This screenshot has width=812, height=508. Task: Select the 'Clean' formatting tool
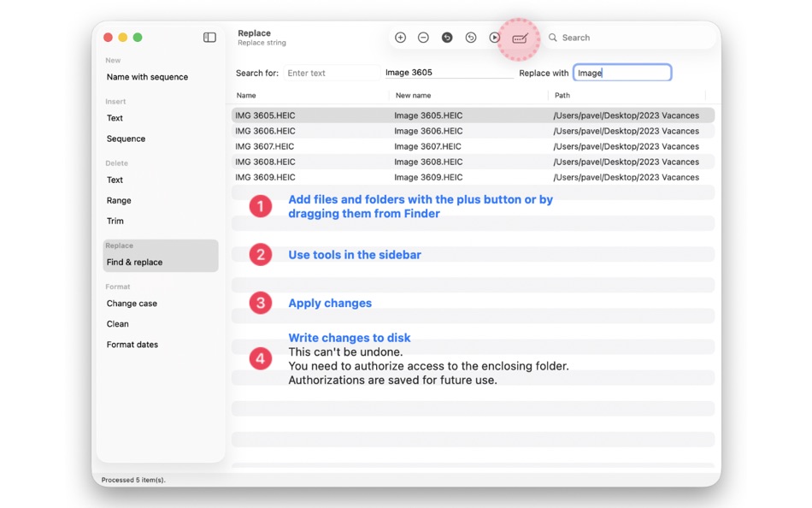pyautogui.click(x=117, y=323)
